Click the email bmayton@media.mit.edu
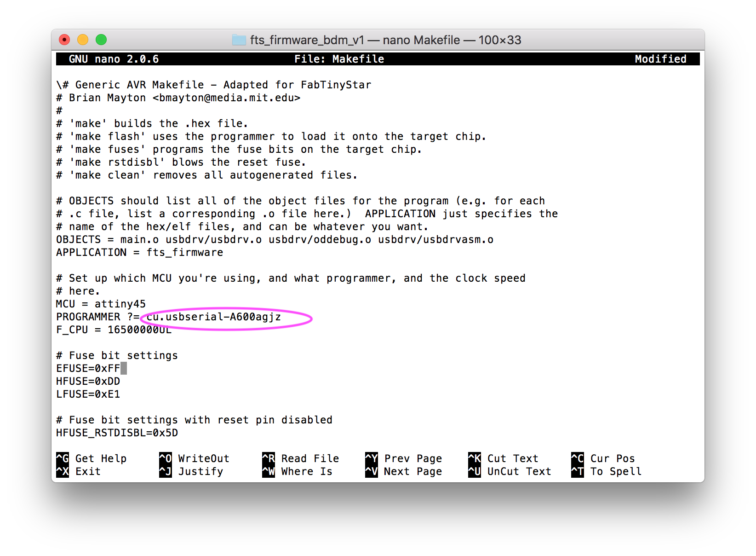This screenshot has height=556, width=756. click(x=227, y=98)
